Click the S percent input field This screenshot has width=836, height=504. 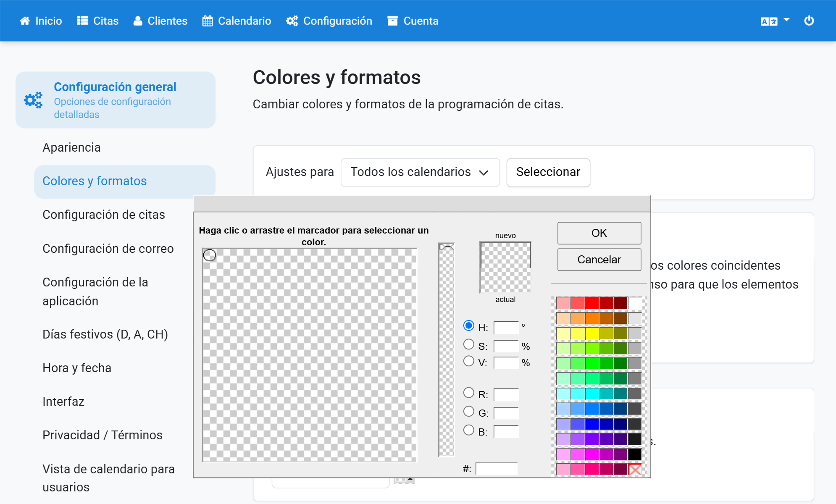click(x=506, y=346)
